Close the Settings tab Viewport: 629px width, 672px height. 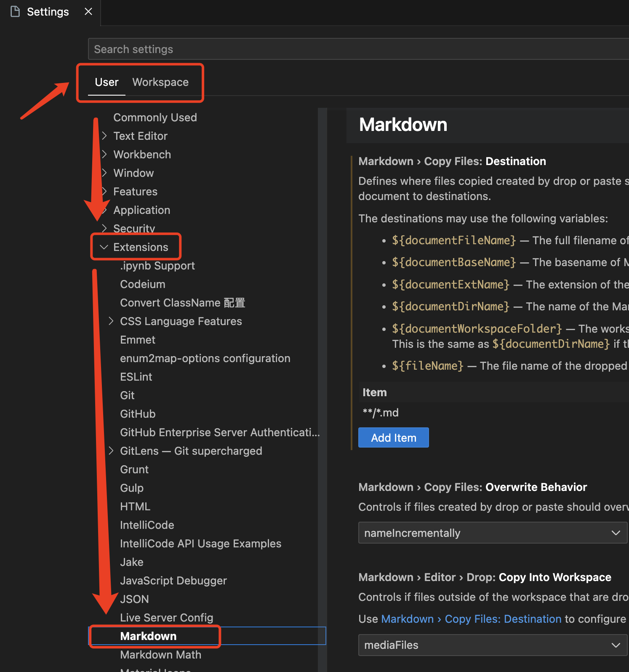88,11
